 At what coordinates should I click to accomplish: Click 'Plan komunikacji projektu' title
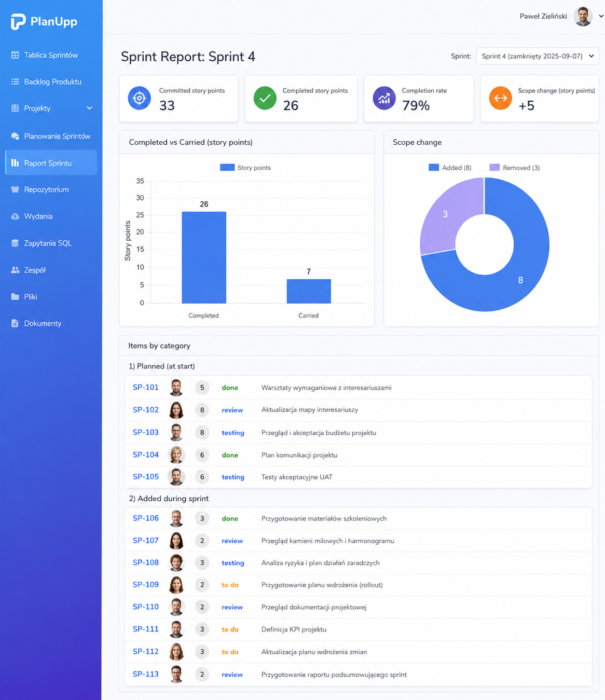299,455
